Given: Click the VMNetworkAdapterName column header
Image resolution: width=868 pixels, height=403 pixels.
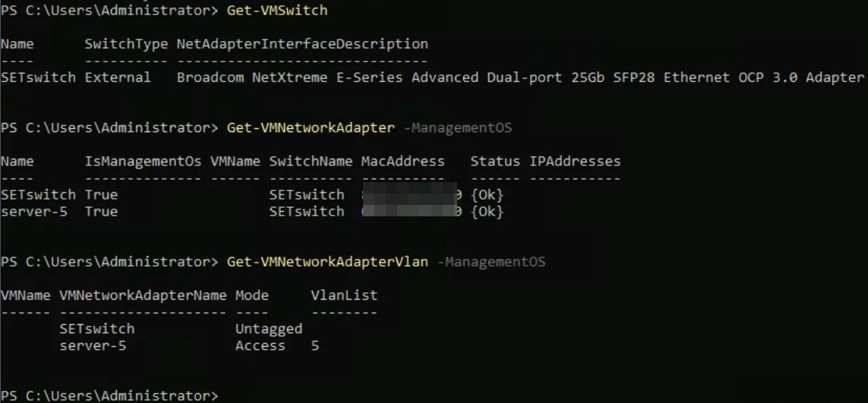Looking at the screenshot, I should (143, 295).
